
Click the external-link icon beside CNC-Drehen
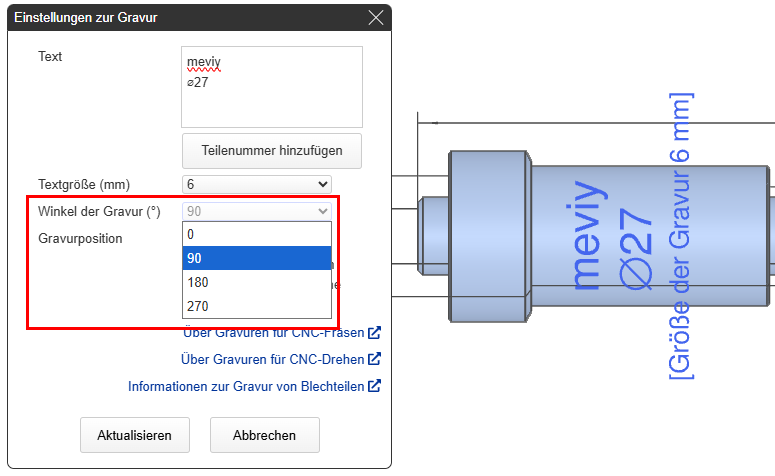374,359
